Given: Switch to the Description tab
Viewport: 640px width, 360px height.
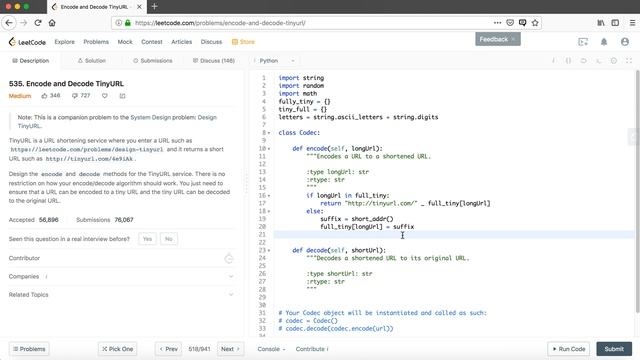Looking at the screenshot, I should pos(31,60).
